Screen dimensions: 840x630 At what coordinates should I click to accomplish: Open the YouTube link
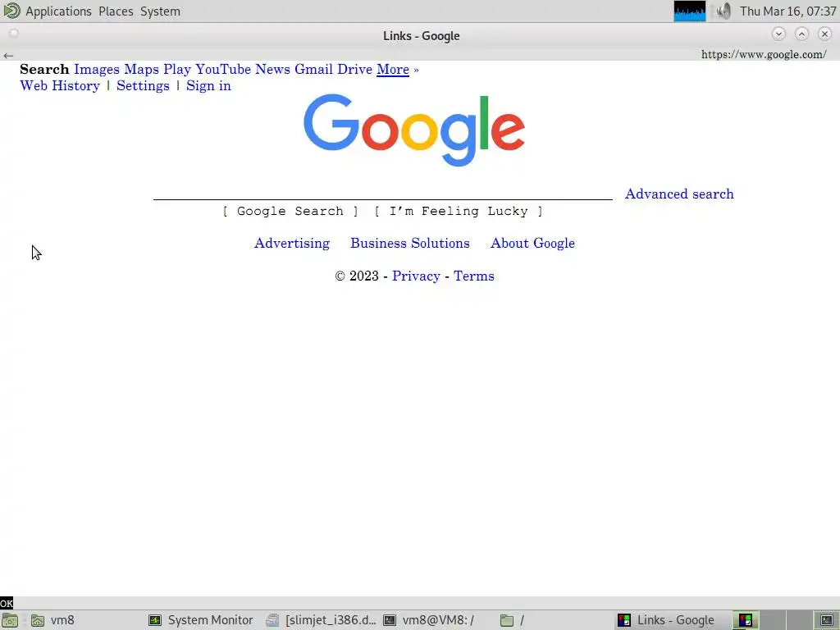click(223, 70)
